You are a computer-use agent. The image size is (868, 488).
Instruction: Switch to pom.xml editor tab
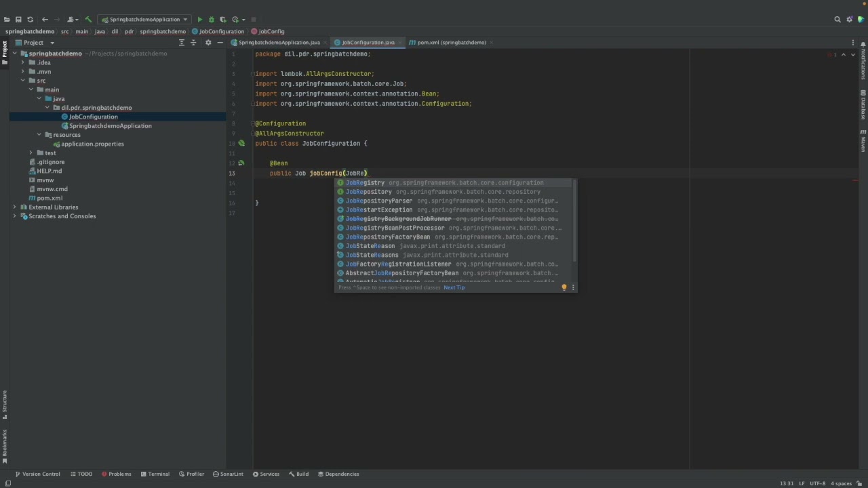(451, 42)
